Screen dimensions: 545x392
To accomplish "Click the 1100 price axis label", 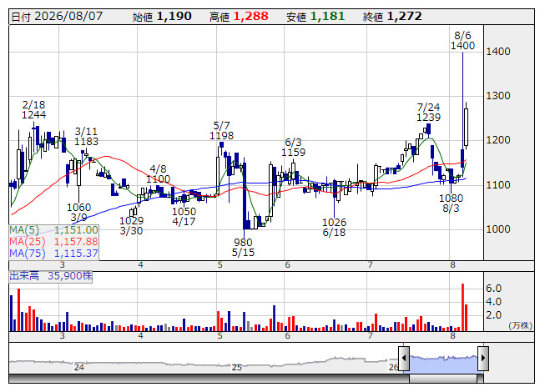I will 498,184.
